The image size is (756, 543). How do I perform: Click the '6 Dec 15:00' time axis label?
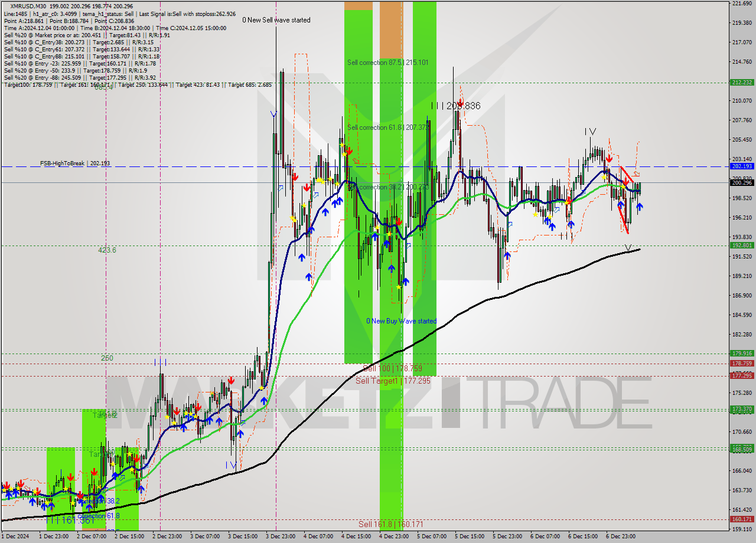click(x=584, y=537)
